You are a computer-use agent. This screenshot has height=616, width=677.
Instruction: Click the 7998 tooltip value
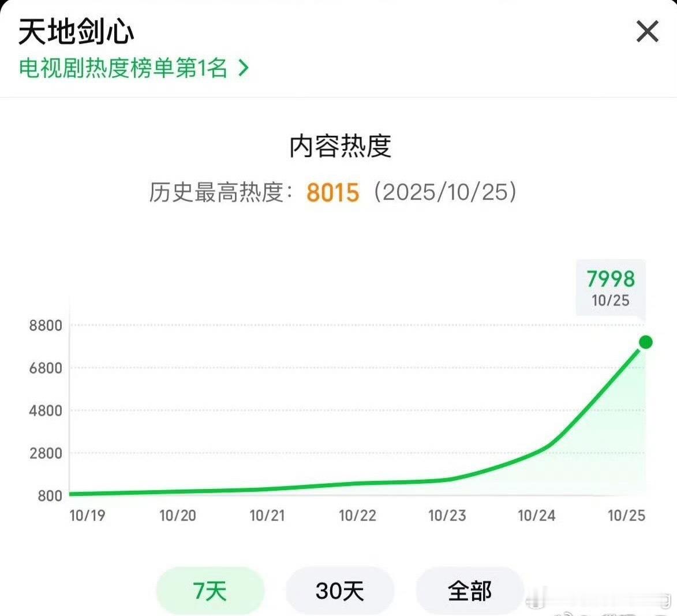[611, 279]
